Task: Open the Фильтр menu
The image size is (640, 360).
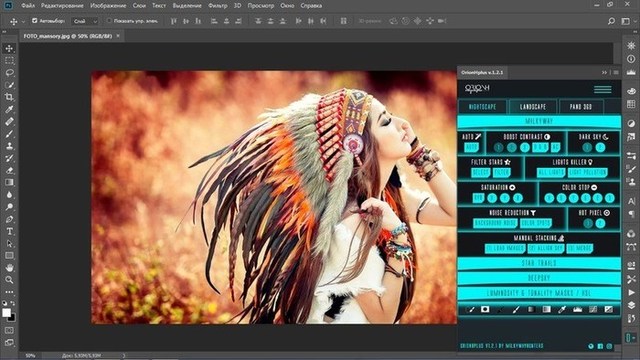Action: (218, 6)
